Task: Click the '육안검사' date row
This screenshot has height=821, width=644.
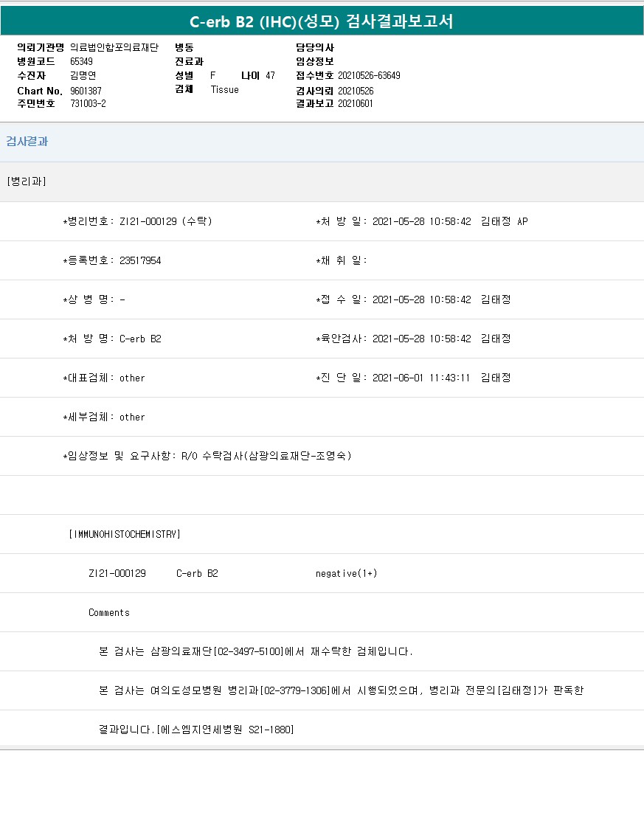Action: (x=413, y=339)
